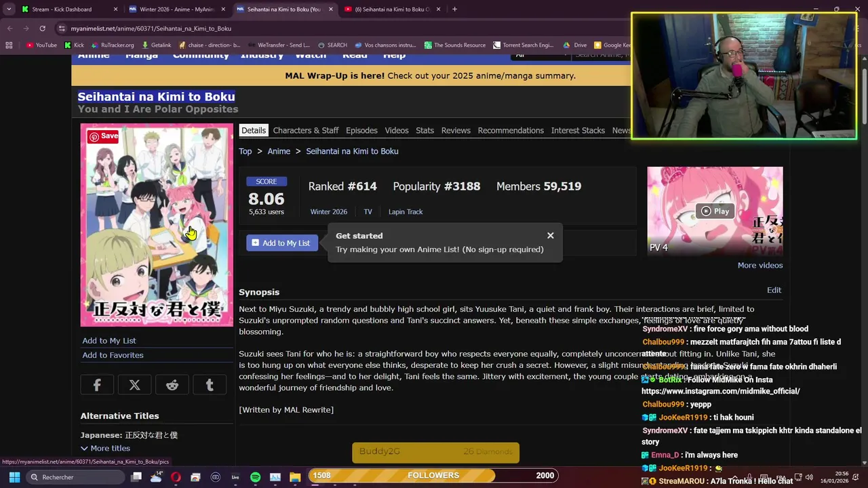Viewport: 868px width, 488px height.
Task: Open the RuTracker.org bookmark
Action: click(113, 45)
